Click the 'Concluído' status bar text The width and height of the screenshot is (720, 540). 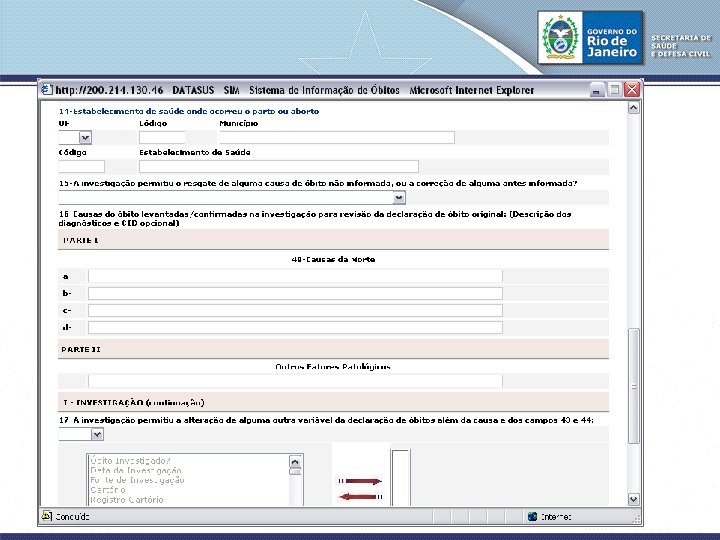[x=72, y=517]
